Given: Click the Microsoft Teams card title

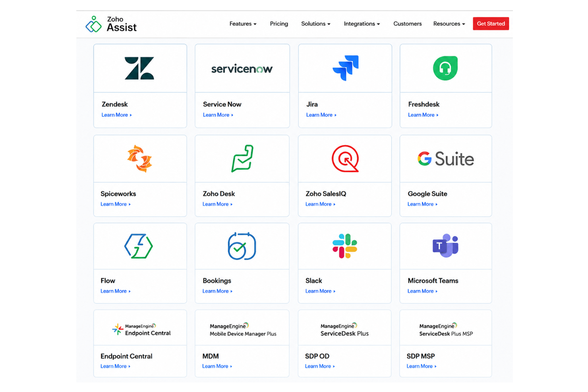Looking at the screenshot, I should click(433, 281).
